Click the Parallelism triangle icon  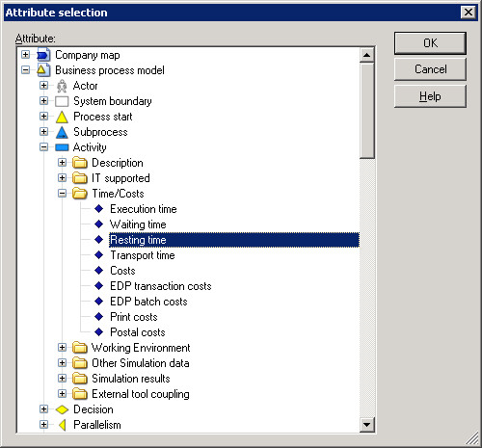coord(63,425)
